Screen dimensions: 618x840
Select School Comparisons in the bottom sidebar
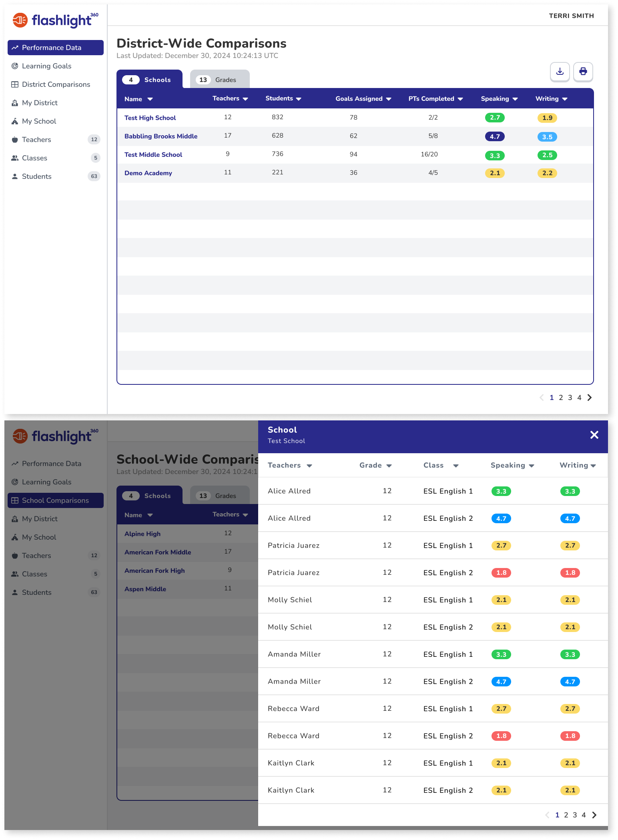click(x=56, y=500)
